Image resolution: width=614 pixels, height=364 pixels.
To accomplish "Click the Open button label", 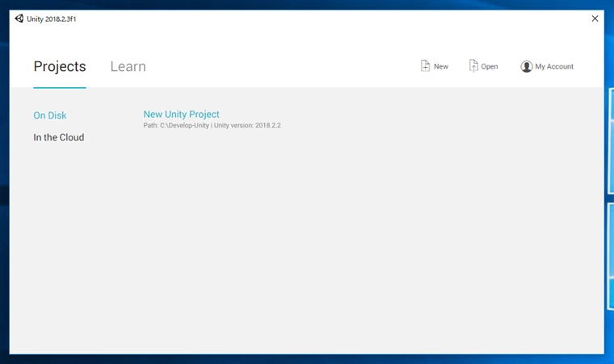I will pyautogui.click(x=490, y=66).
